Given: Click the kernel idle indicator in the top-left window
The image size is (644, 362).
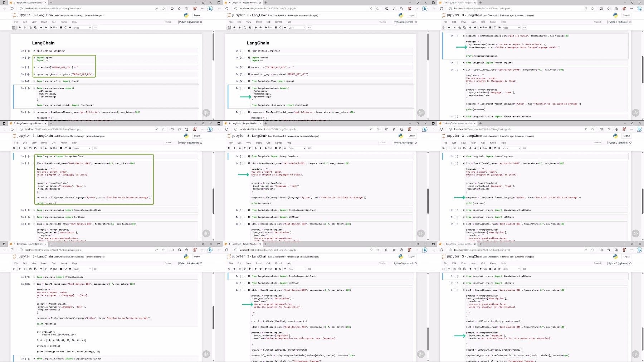Looking at the screenshot, I should [201, 22].
